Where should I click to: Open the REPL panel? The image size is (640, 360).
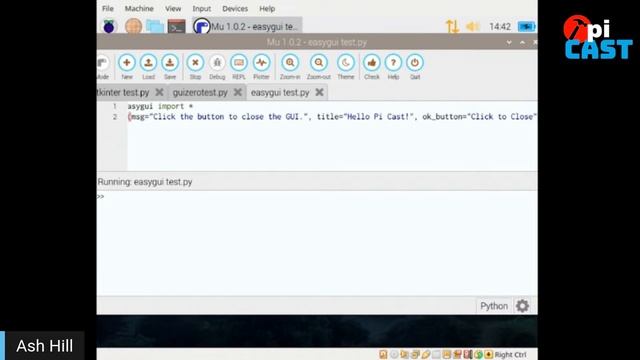pyautogui.click(x=239, y=63)
